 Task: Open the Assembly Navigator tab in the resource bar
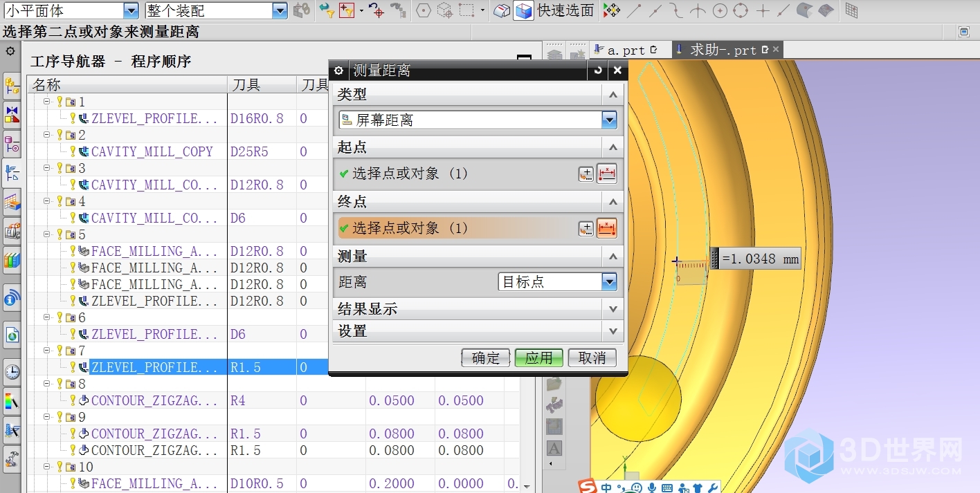click(12, 86)
